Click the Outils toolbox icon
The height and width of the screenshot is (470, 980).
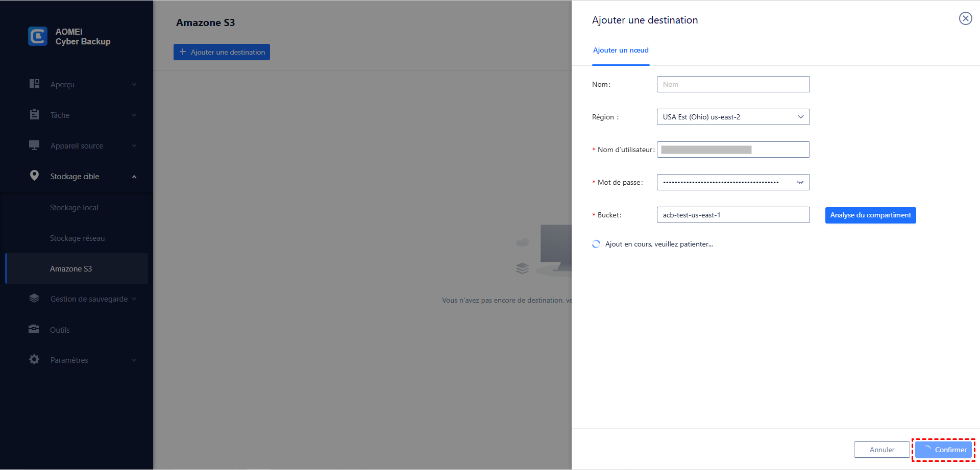[34, 329]
